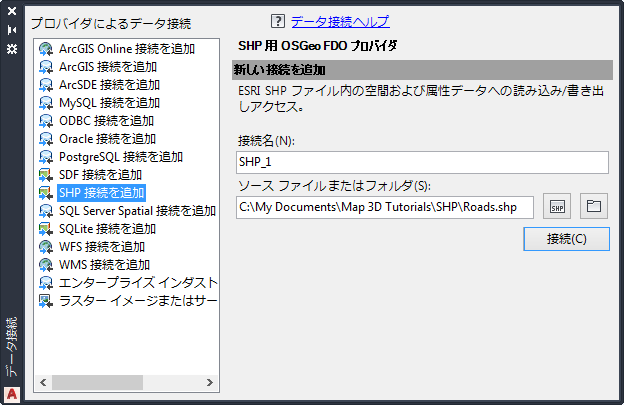Click the エンタープライズ インダストリ icon
Screen dimensions: 624x405
tap(46, 283)
